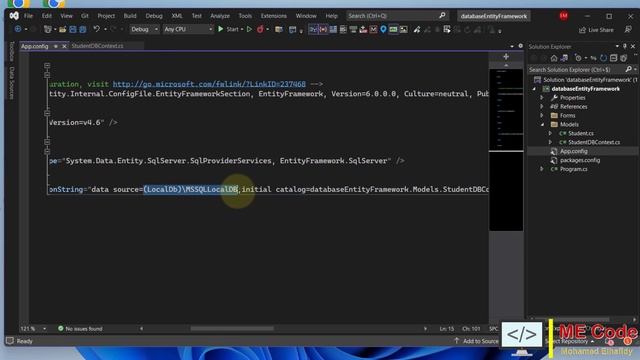The height and width of the screenshot is (360, 640).
Task: Click the New Project icon
Action: click(x=48, y=29)
